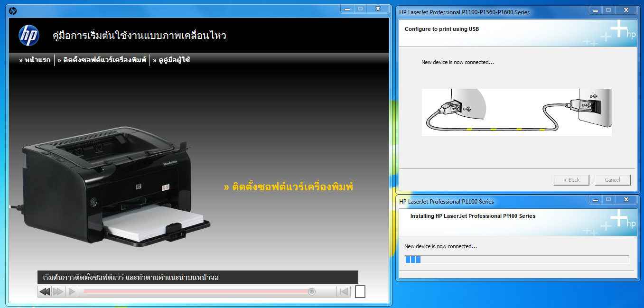Screen dimensions: 644x308
Task: Click the HP plus logo in the installing window banner
Action: pyautogui.click(x=610, y=222)
